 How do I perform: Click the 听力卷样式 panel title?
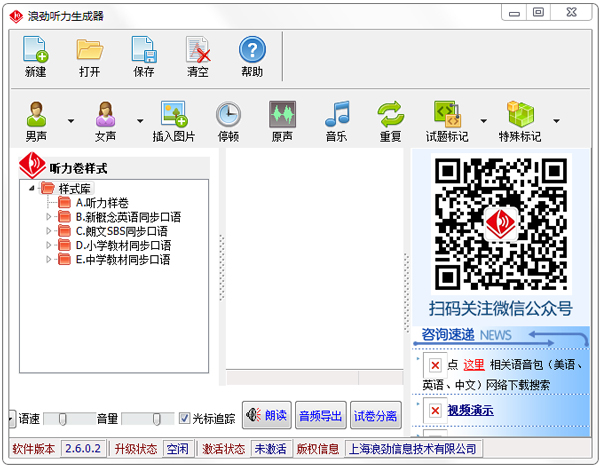[x=78, y=168]
